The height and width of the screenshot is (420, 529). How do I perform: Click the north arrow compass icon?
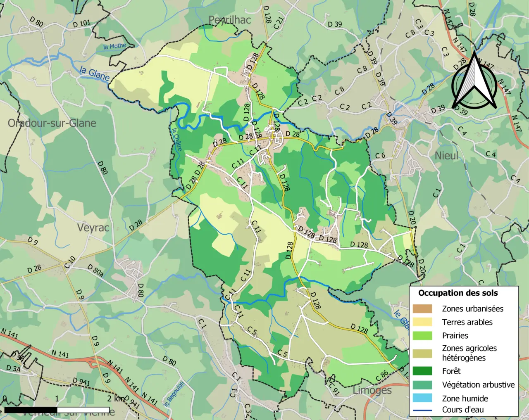click(x=474, y=81)
